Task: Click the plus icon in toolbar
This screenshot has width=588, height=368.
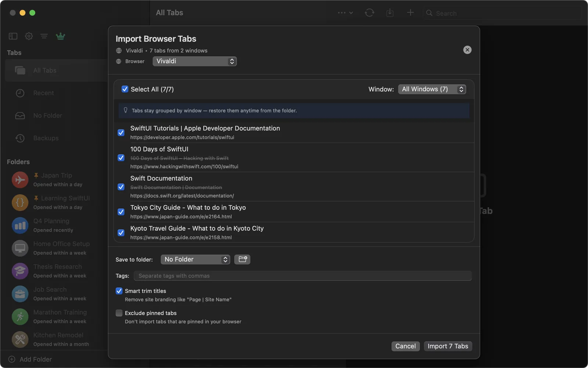Action: (410, 13)
